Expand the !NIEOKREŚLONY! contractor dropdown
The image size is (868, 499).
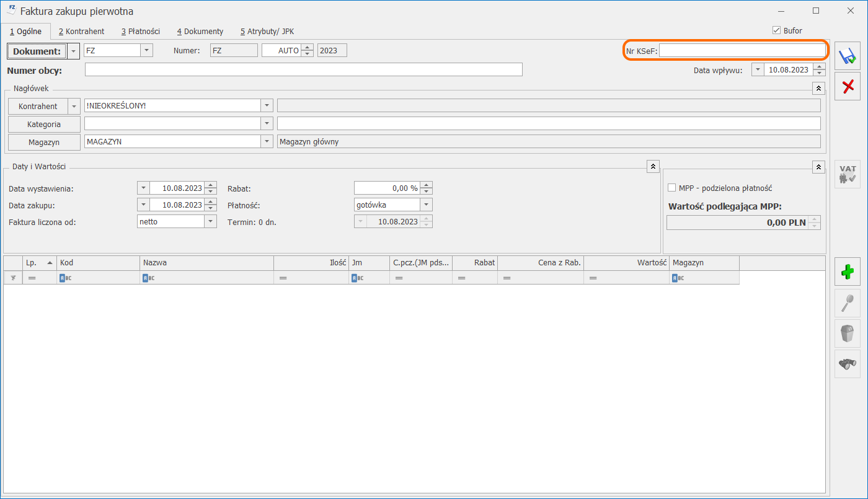tap(267, 105)
